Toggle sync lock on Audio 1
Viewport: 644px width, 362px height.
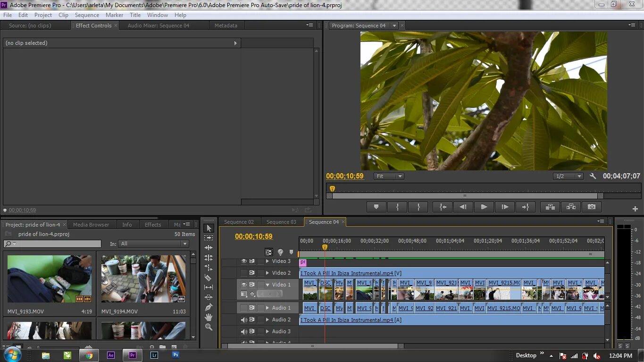pyautogui.click(x=252, y=308)
